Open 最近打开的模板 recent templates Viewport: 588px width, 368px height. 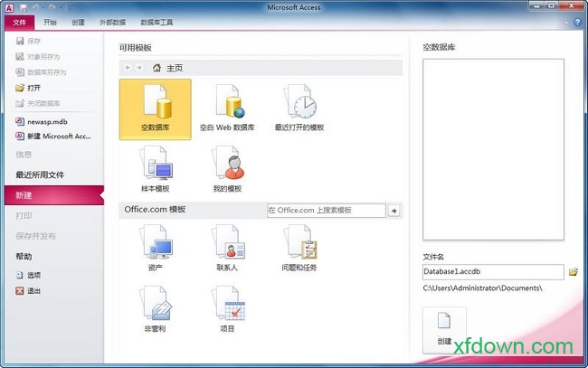[299, 109]
